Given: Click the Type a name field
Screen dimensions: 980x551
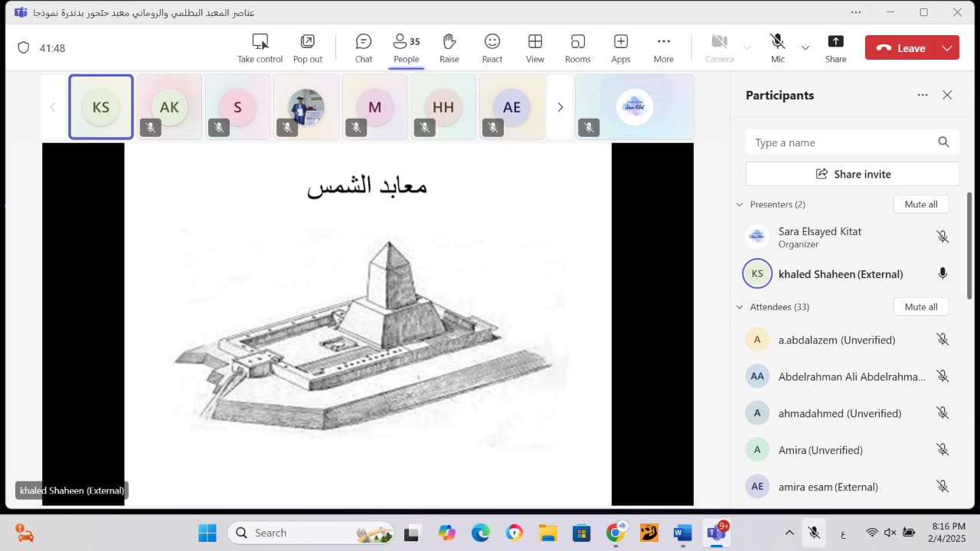Looking at the screenshot, I should [x=852, y=142].
